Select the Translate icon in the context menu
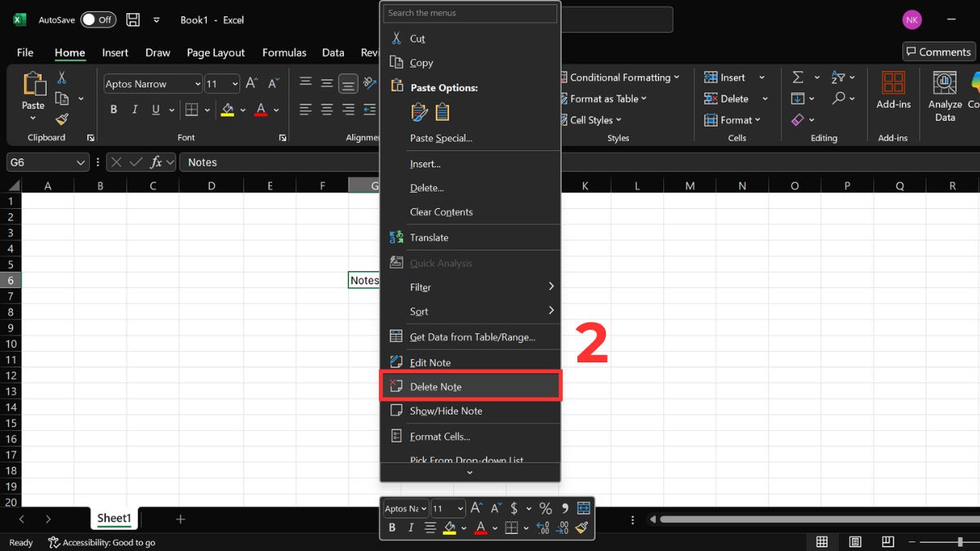This screenshot has width=980, height=551. [x=395, y=237]
